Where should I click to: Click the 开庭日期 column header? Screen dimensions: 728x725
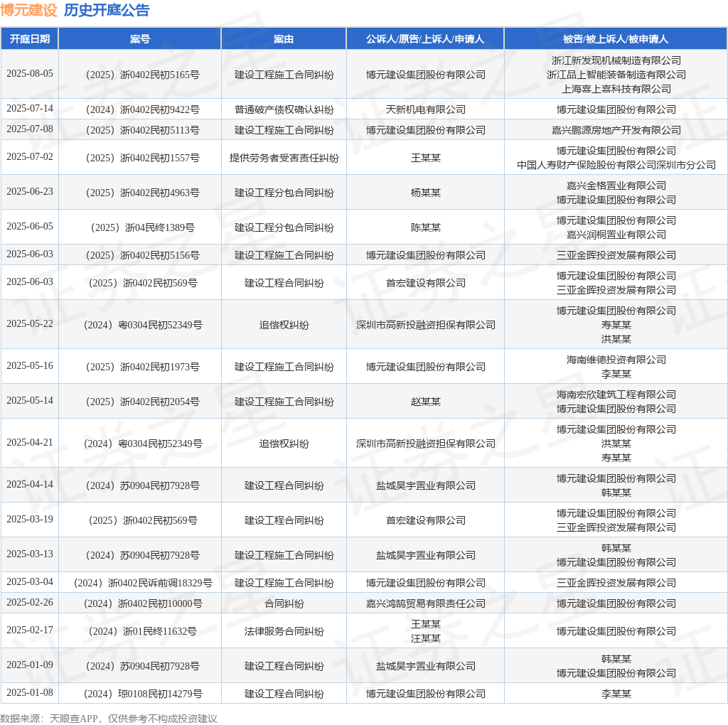point(30,39)
